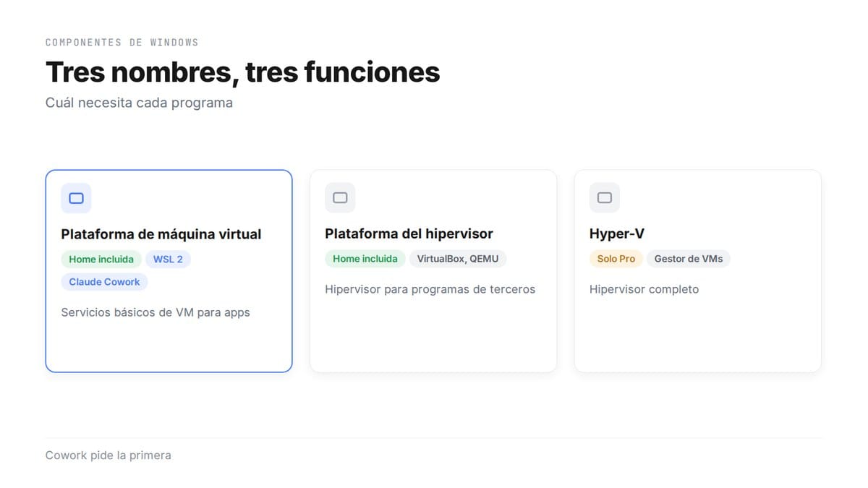
Task: Click the subtitle Cuál necesita cada programa
Action: pyautogui.click(x=139, y=103)
